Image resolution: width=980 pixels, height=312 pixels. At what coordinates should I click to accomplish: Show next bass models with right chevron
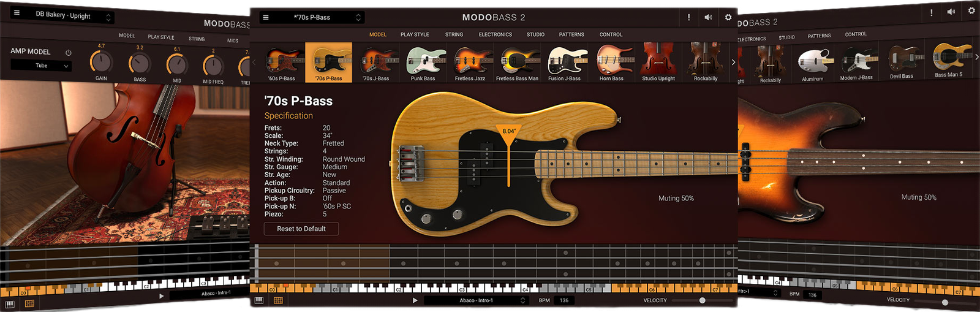(733, 62)
